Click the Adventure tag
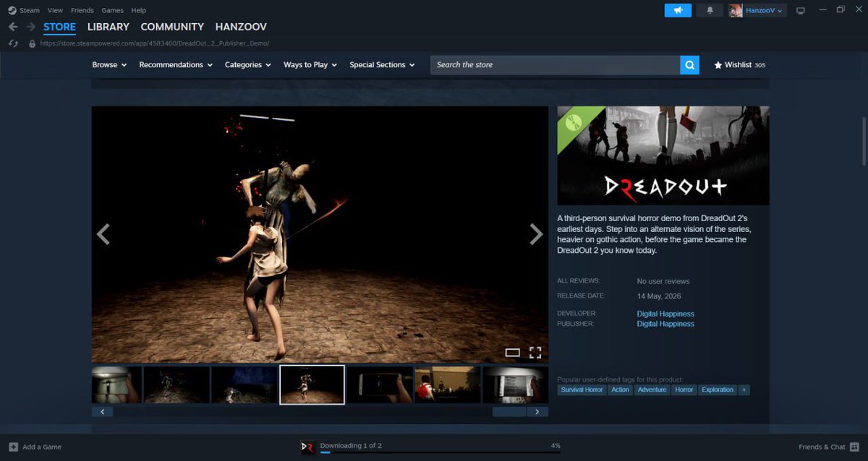This screenshot has height=461, width=868. [x=652, y=389]
